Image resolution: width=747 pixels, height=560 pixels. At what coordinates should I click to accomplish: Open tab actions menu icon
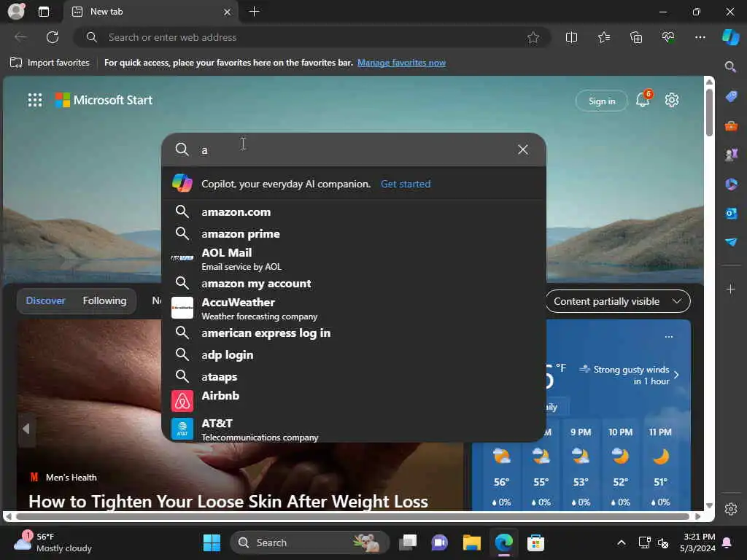tap(44, 12)
